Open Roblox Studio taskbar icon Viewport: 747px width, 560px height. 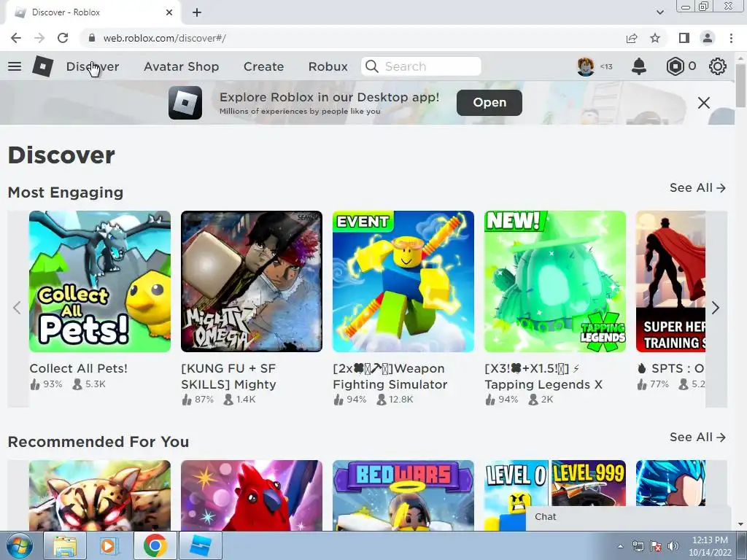[x=200, y=545]
